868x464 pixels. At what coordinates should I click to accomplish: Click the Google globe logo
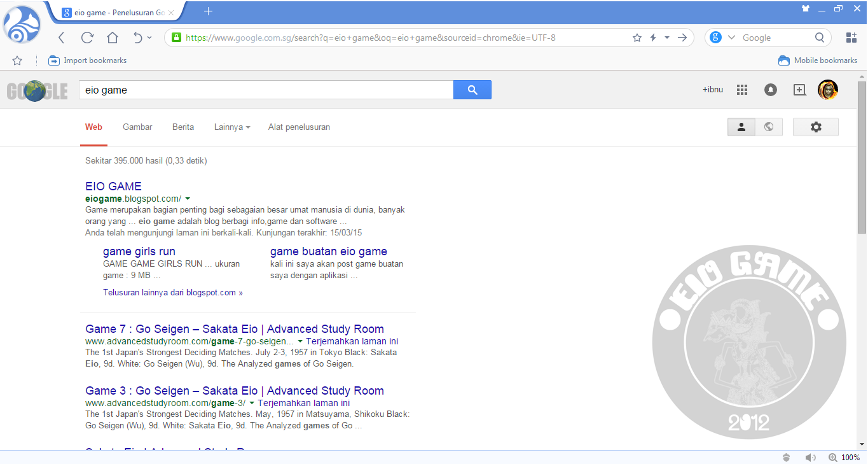tap(38, 90)
